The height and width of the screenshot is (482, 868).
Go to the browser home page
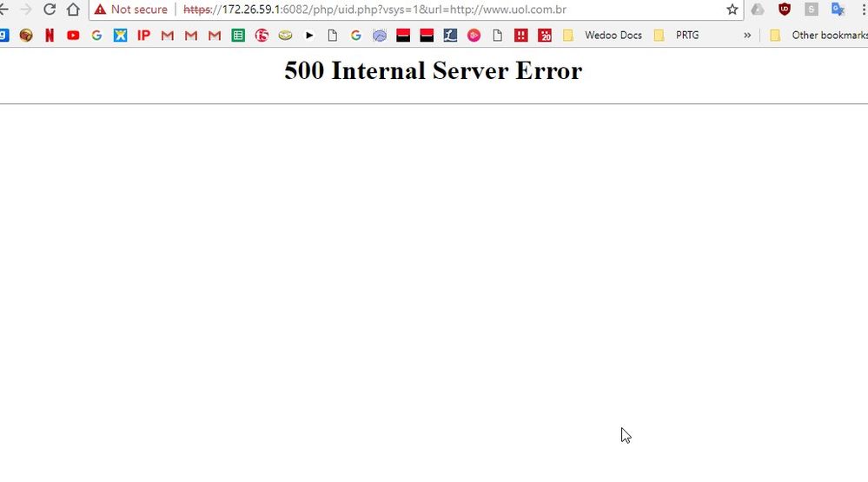[x=73, y=10]
